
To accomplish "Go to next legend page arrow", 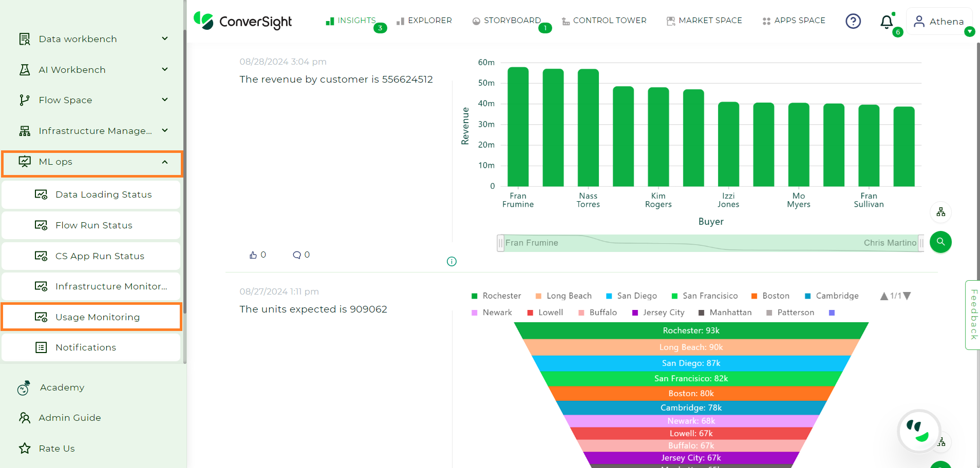I will coord(907,296).
